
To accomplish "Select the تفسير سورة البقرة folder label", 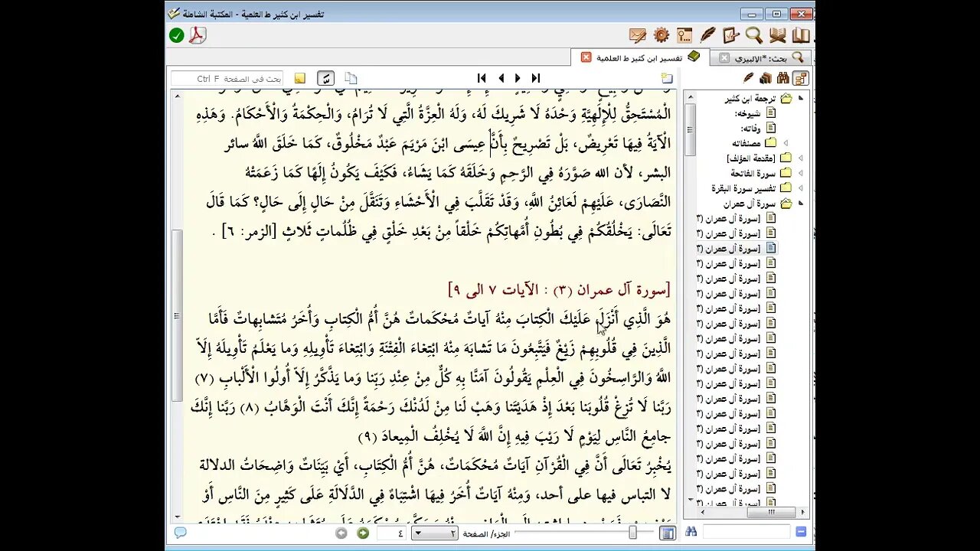I will click(x=743, y=188).
